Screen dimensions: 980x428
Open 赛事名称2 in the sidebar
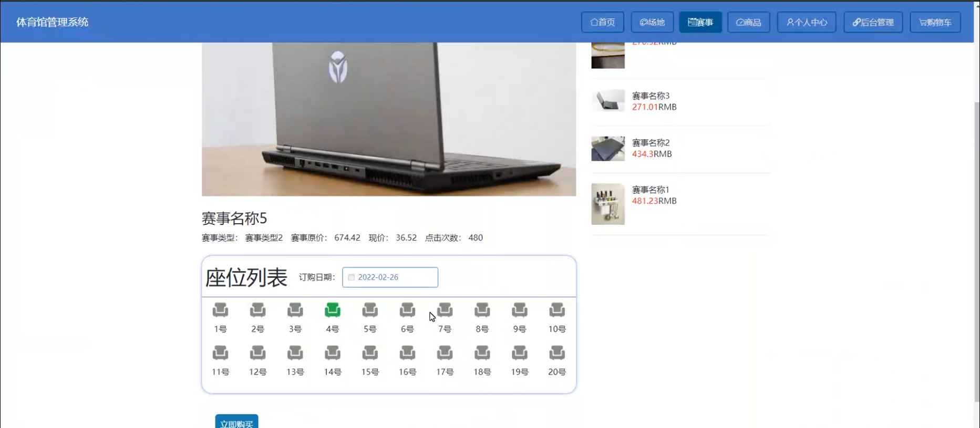(x=651, y=142)
